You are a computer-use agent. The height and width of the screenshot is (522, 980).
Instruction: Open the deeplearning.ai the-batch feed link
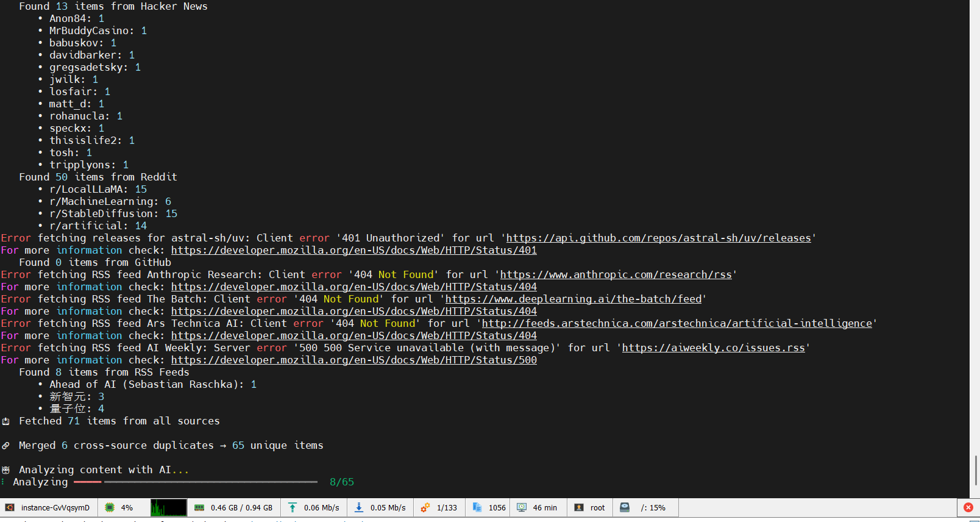(573, 299)
